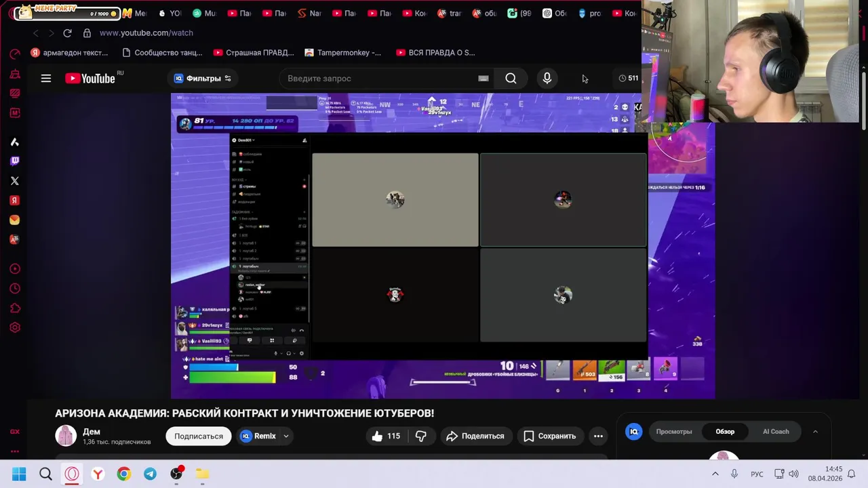Switch to the tran browser tab
The width and height of the screenshot is (868, 488).
click(449, 13)
